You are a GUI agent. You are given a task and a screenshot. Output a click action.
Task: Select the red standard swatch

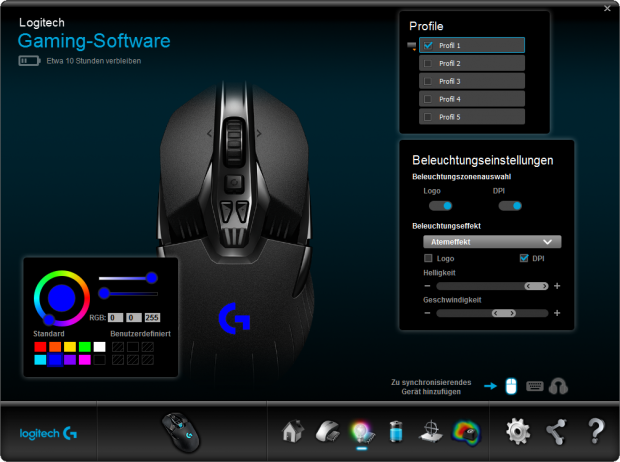click(40, 347)
